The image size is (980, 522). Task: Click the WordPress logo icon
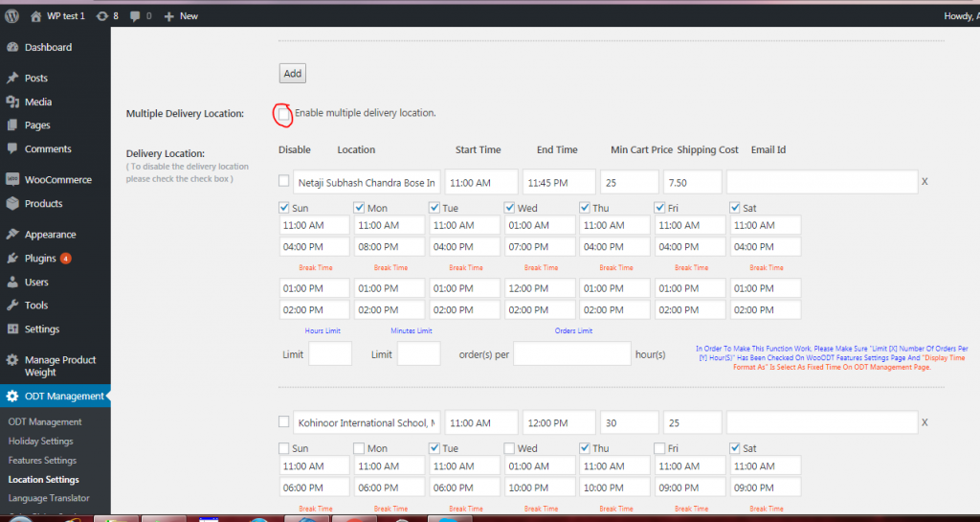coord(11,16)
